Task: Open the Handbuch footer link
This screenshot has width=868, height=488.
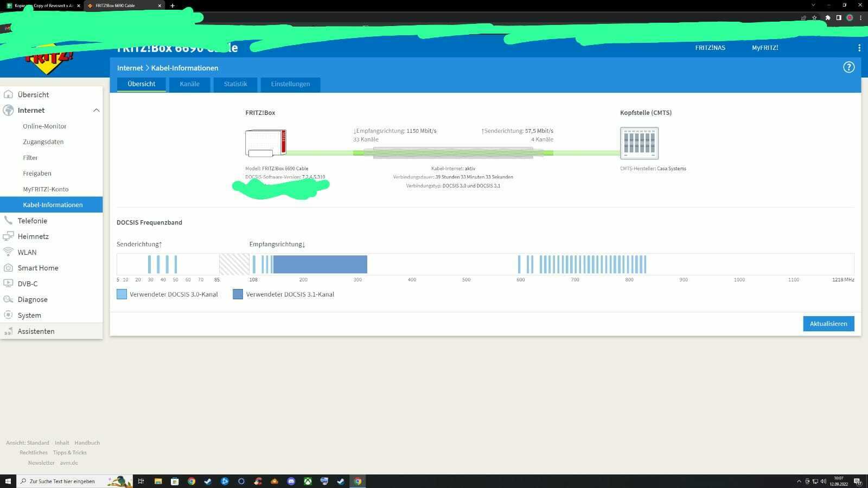Action: pos(87,442)
